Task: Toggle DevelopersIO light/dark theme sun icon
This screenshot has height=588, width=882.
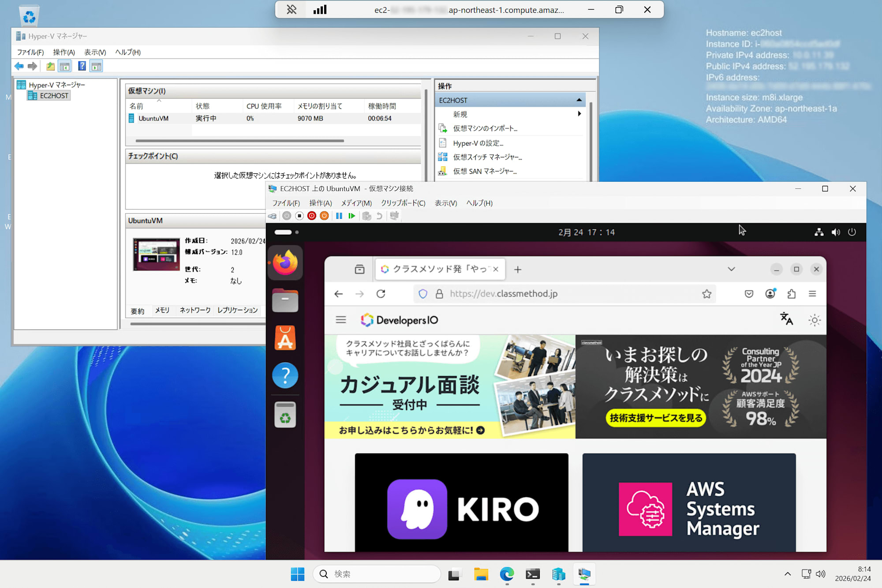Action: pyautogui.click(x=814, y=320)
